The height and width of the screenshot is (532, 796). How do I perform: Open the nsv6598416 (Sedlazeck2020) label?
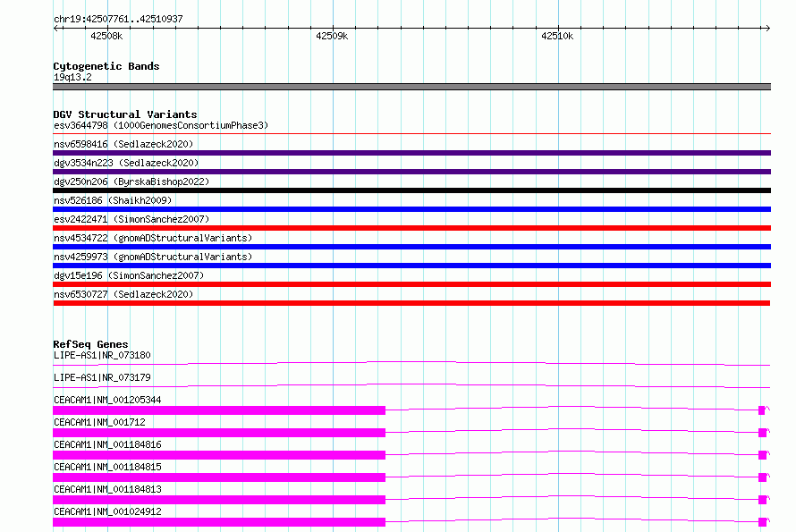pyautogui.click(x=123, y=144)
